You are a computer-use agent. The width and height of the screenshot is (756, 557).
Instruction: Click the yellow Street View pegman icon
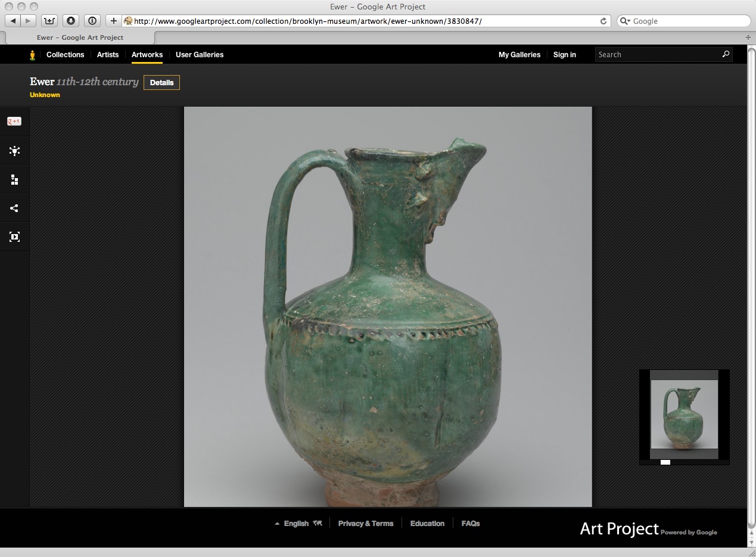click(33, 55)
